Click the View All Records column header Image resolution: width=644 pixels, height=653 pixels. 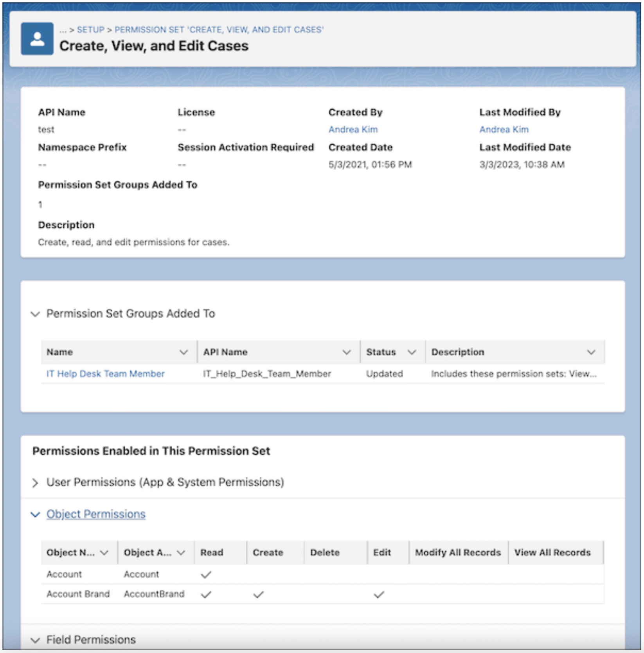pyautogui.click(x=552, y=552)
